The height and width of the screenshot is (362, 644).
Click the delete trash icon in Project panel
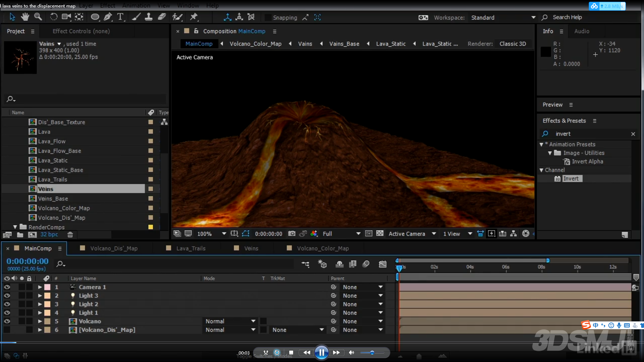[x=70, y=235]
